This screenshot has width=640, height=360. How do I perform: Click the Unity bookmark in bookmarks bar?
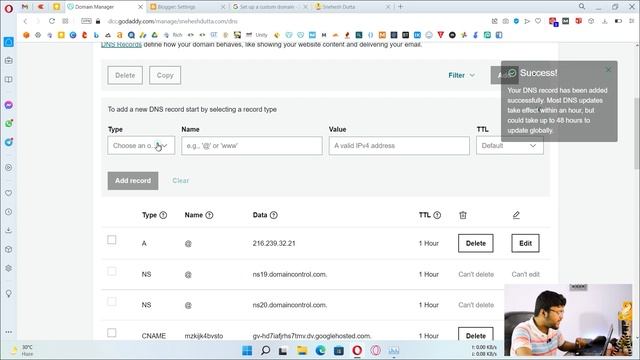coord(257,35)
